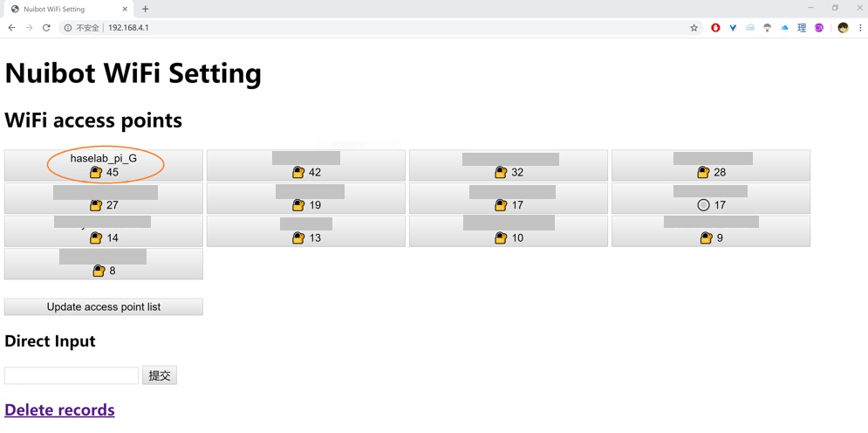Bookmark this page with the star icon
Screen dimensions: 868x433
click(694, 28)
